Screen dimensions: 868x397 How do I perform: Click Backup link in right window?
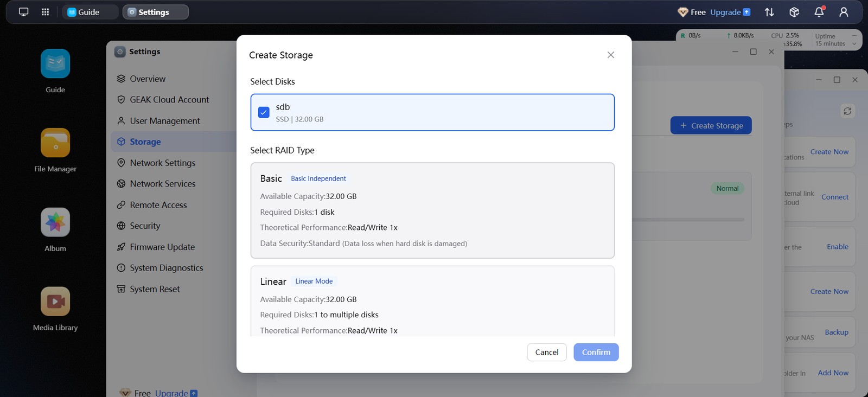837,332
